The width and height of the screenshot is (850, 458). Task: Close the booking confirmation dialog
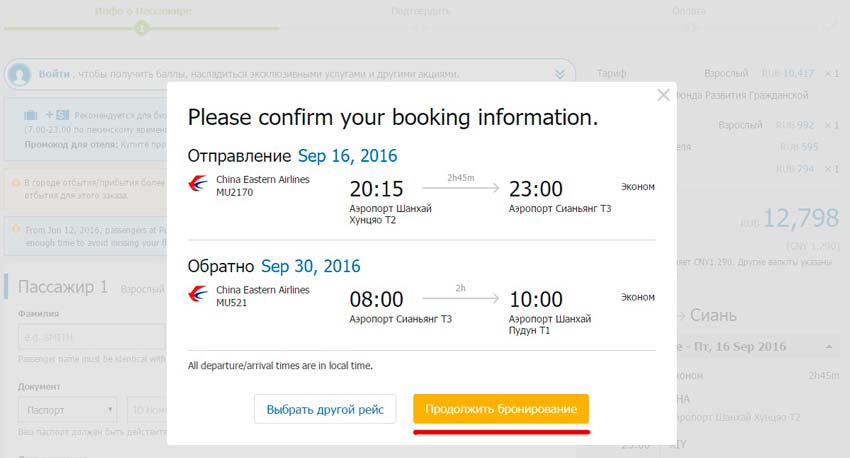663,95
